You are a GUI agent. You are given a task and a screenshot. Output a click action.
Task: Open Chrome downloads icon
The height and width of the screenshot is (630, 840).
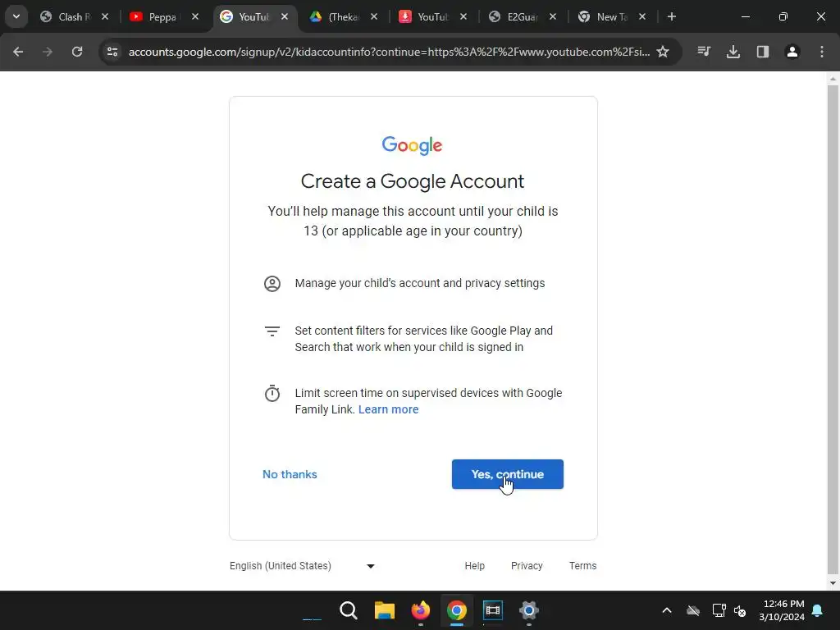point(733,52)
